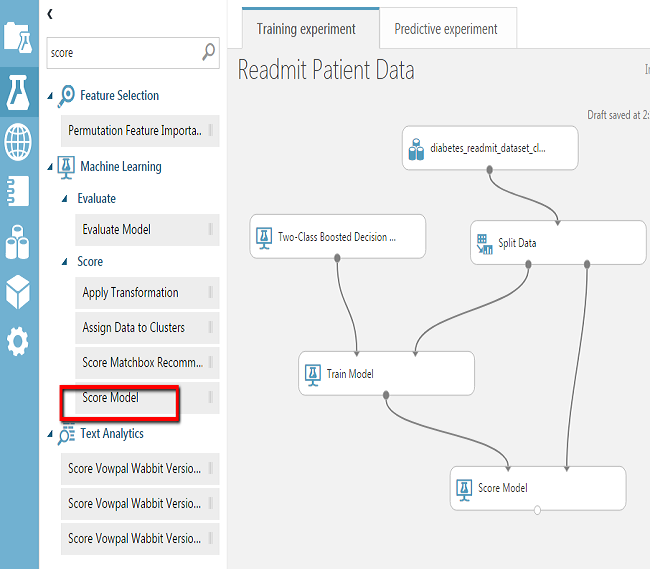
Task: Click the search magnifier icon
Action: (209, 52)
